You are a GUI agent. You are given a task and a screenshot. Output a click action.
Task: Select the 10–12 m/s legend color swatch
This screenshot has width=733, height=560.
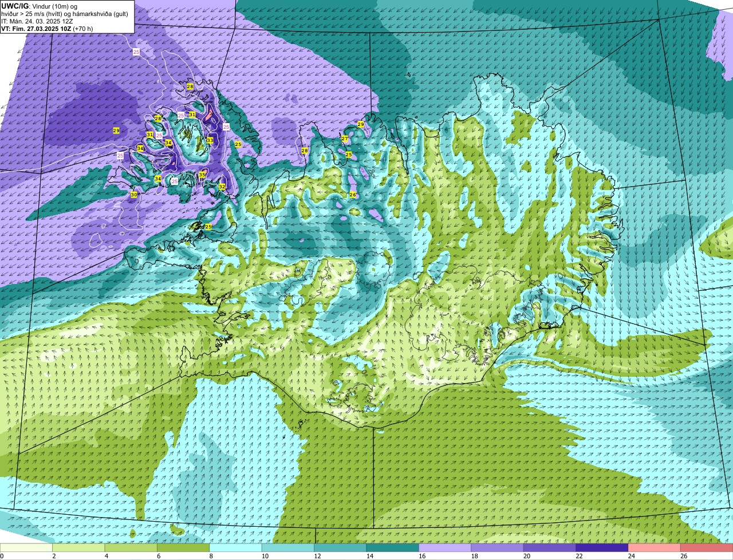click(x=288, y=547)
